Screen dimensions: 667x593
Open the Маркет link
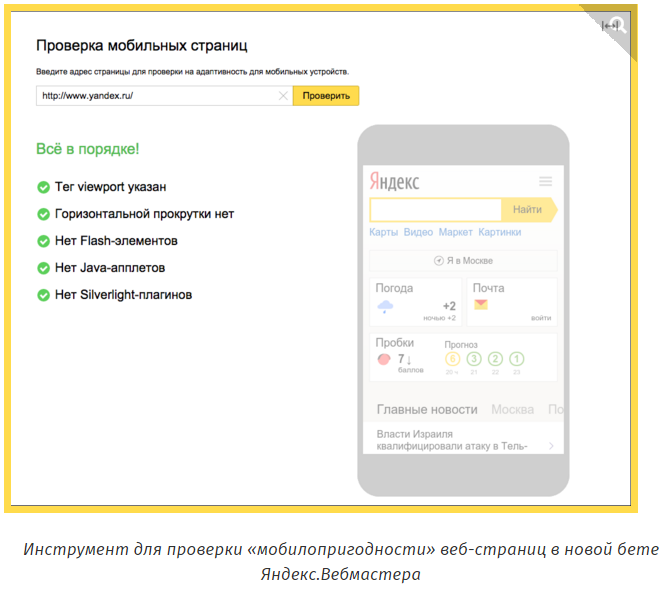point(456,232)
